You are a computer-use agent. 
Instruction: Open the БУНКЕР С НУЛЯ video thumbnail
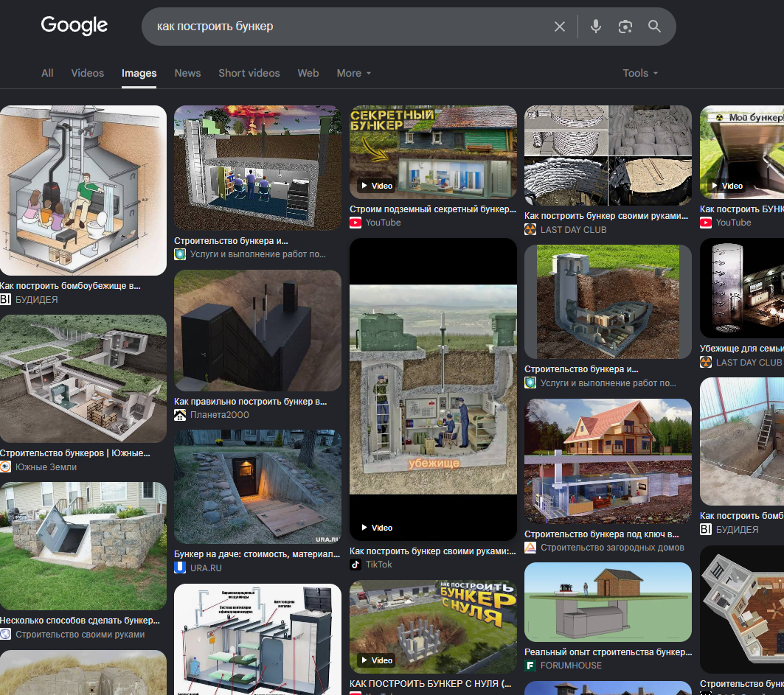click(433, 626)
